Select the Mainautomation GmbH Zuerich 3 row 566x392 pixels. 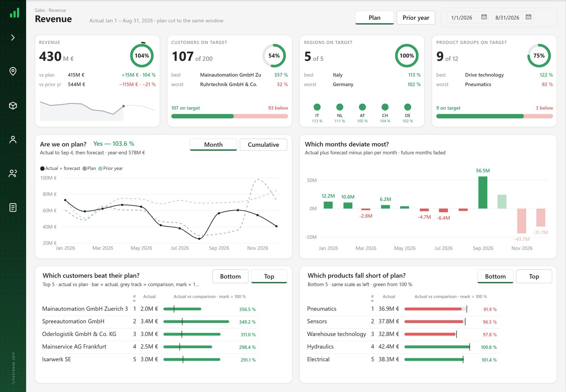[149, 309]
